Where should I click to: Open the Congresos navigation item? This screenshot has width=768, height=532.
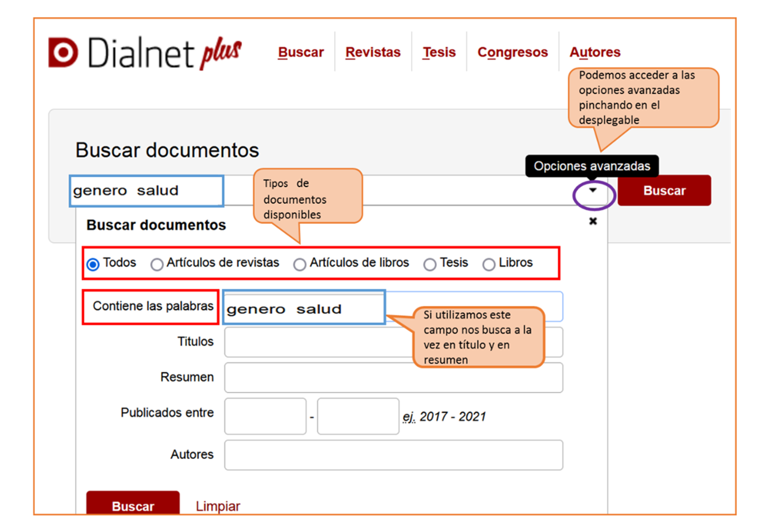pyautogui.click(x=512, y=52)
